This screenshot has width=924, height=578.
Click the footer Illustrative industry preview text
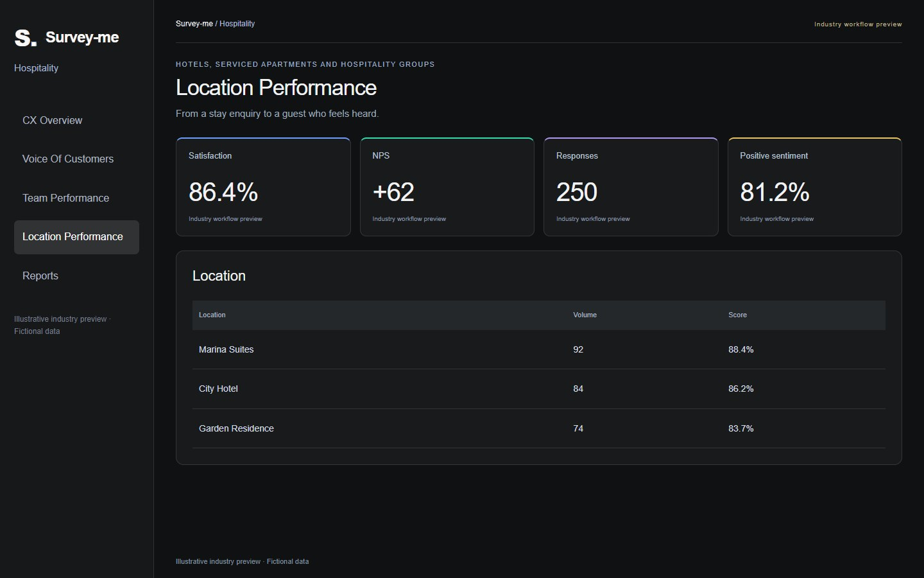(x=242, y=562)
